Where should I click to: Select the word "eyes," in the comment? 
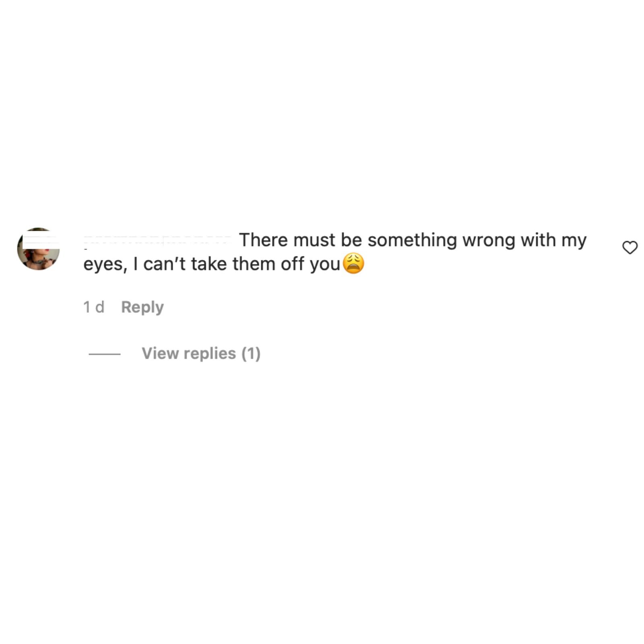point(105,265)
